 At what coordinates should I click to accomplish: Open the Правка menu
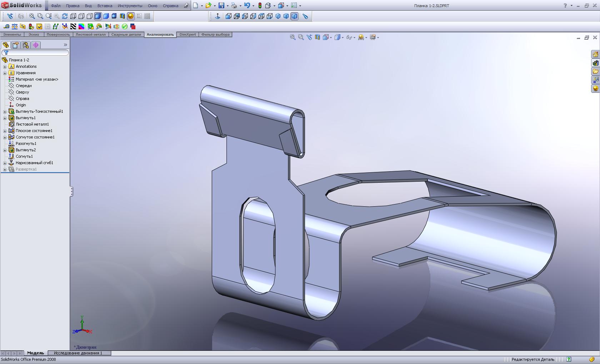72,6
